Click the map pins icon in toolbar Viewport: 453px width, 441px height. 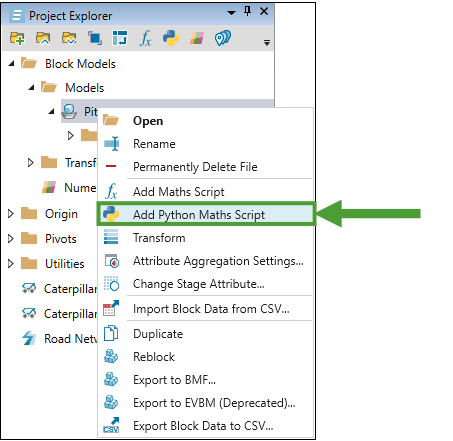223,38
